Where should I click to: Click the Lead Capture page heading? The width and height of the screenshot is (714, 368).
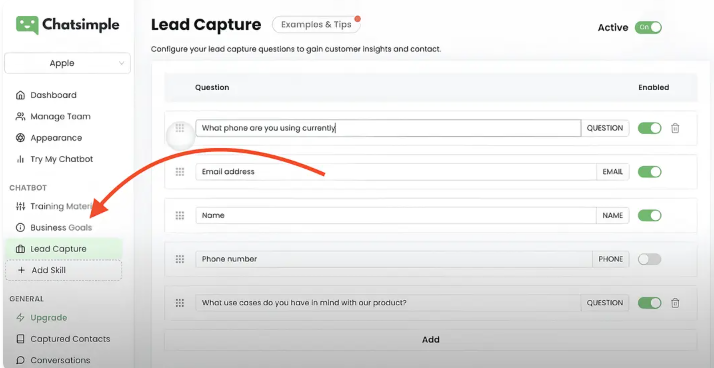tap(206, 25)
